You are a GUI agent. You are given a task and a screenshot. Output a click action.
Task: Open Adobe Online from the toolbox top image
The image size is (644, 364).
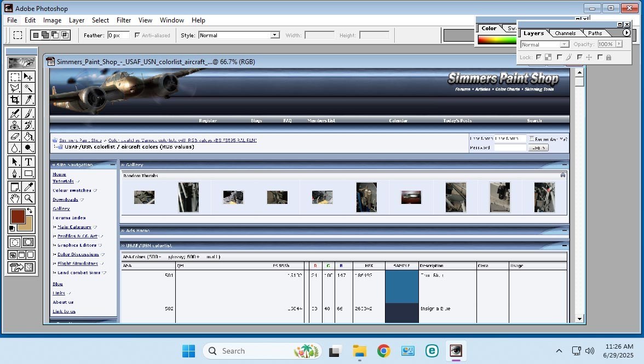(x=21, y=63)
